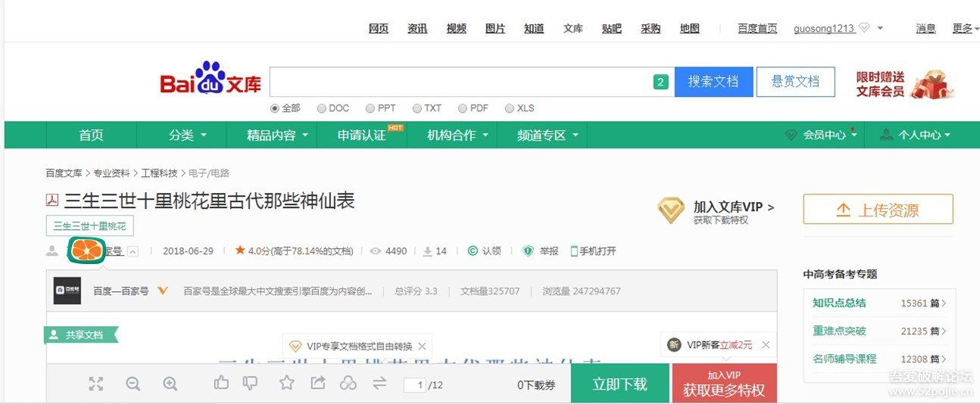The image size is (980, 404).
Task: Open the 知道 top link
Action: tap(534, 29)
